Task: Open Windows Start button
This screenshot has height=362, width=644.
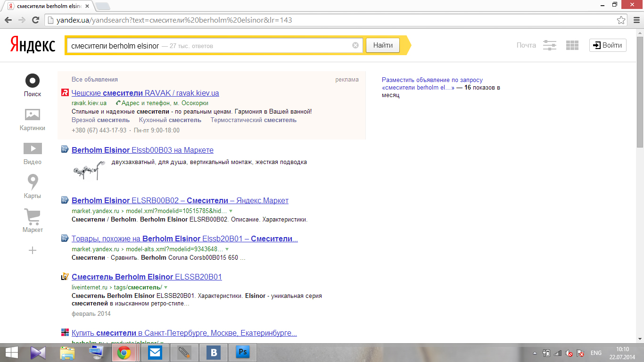Action: tap(11, 353)
